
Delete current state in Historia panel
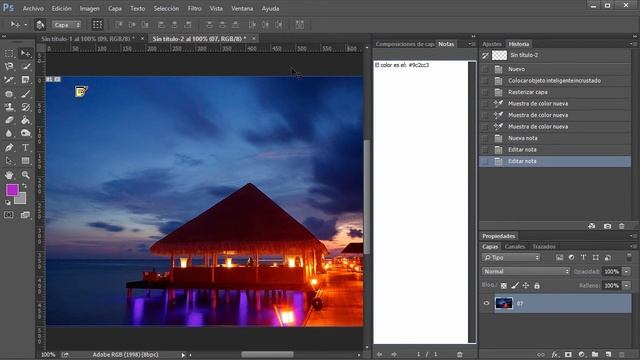pos(622,226)
